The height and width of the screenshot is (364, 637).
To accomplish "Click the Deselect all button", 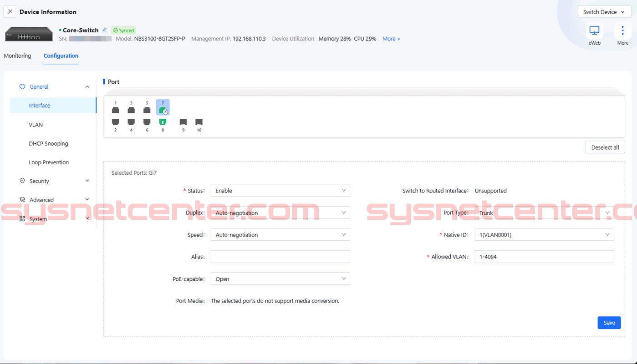I will (605, 147).
